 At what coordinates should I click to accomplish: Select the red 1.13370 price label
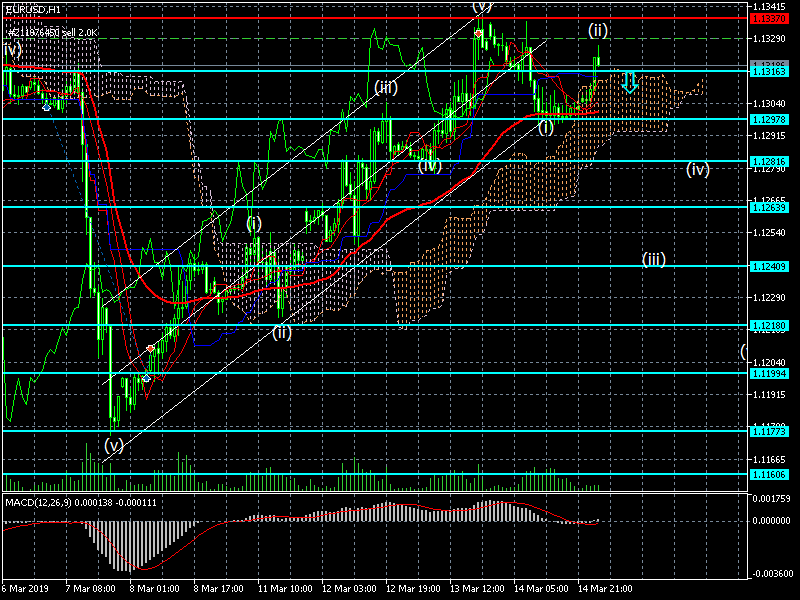[x=770, y=18]
